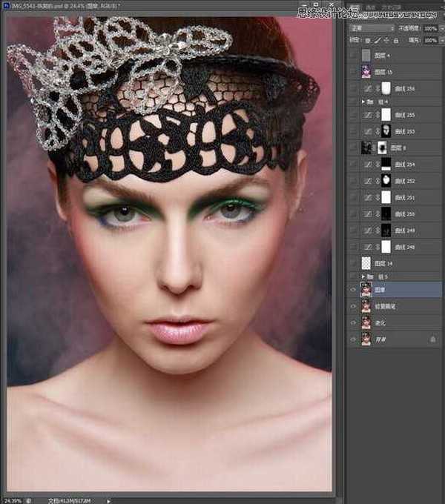
Task: Click the curves adjustment icon of 曲线 255
Action: 366,116
